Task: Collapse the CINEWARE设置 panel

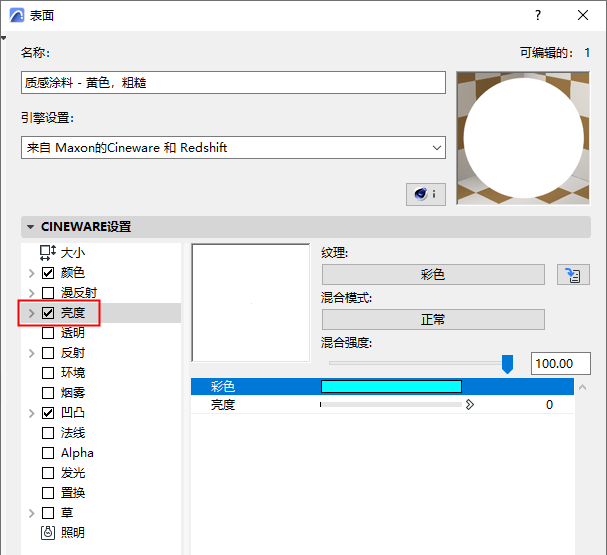Action: coord(31,227)
